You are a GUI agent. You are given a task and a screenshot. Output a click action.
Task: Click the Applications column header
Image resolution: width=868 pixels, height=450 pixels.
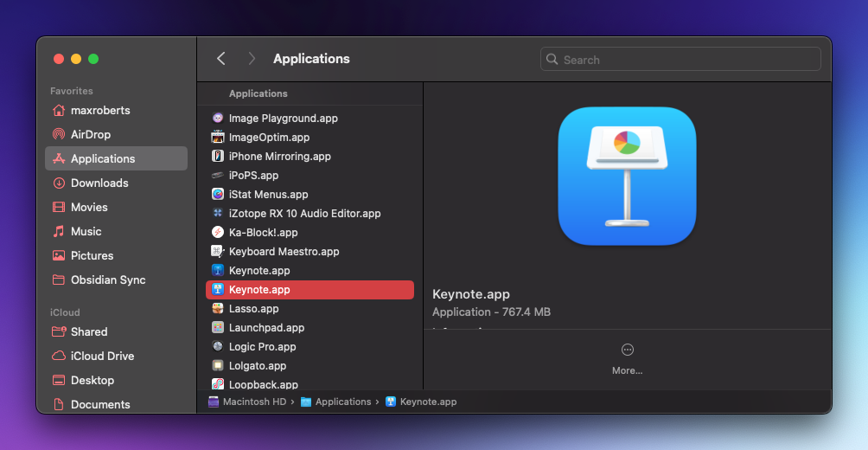[x=258, y=93]
